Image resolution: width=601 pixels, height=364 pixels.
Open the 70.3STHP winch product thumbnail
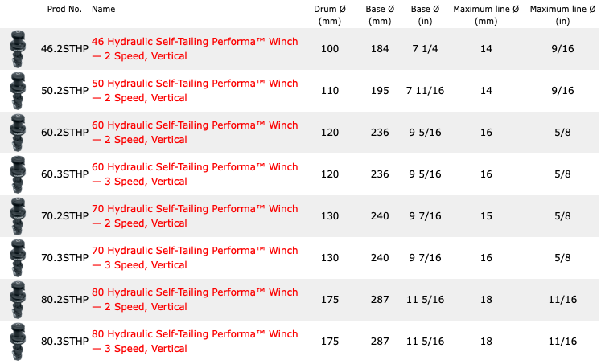tap(18, 258)
